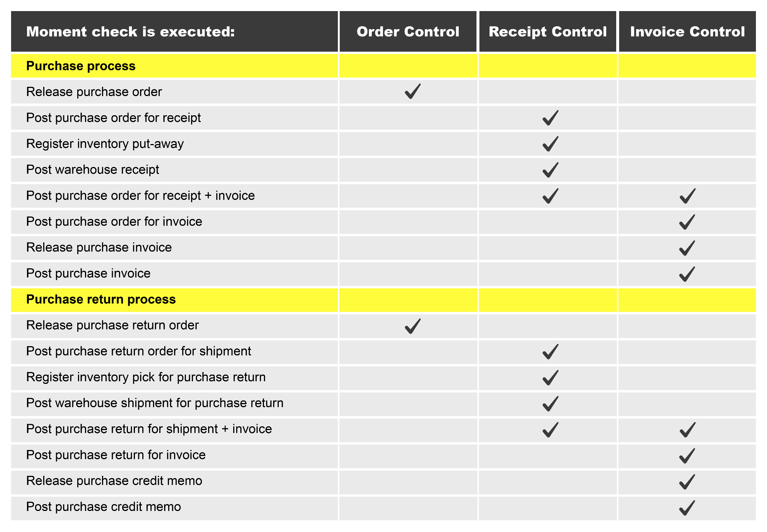Viewport: 767px width, 532px height.
Task: Click Receipt Control checkmark for Post warehouse receipt
Action: click(x=550, y=170)
